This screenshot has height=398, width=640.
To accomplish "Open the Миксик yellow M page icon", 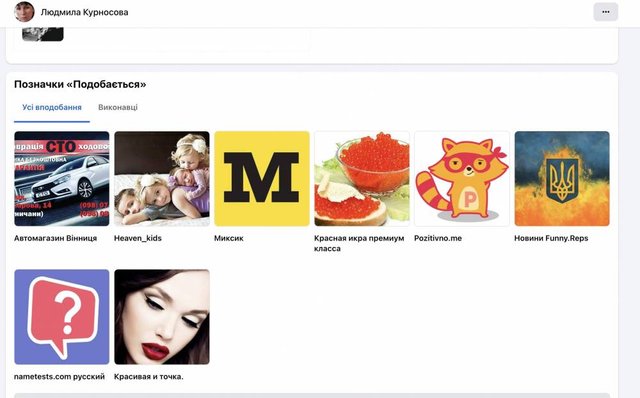I will click(x=262, y=178).
